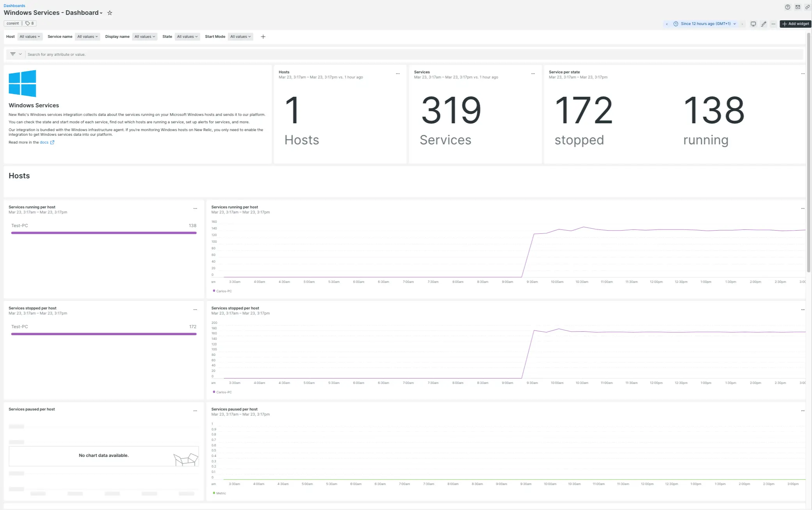Edit the dashboard using the pencil icon
Viewport: 812px width, 510px height.
tap(764, 24)
